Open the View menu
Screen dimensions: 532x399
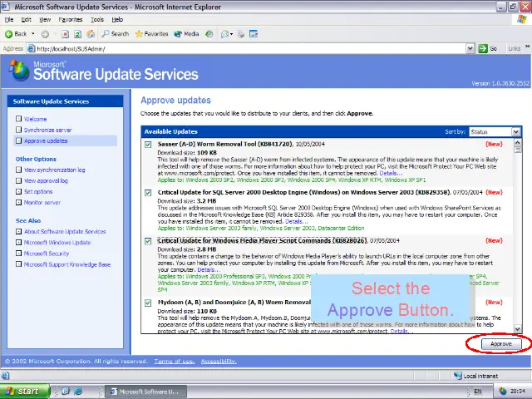pos(45,20)
